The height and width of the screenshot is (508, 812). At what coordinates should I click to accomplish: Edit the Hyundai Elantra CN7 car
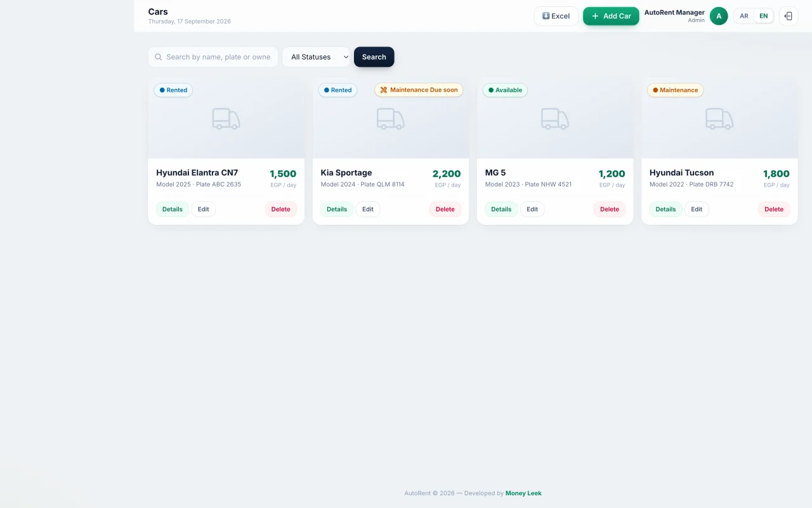coord(204,210)
